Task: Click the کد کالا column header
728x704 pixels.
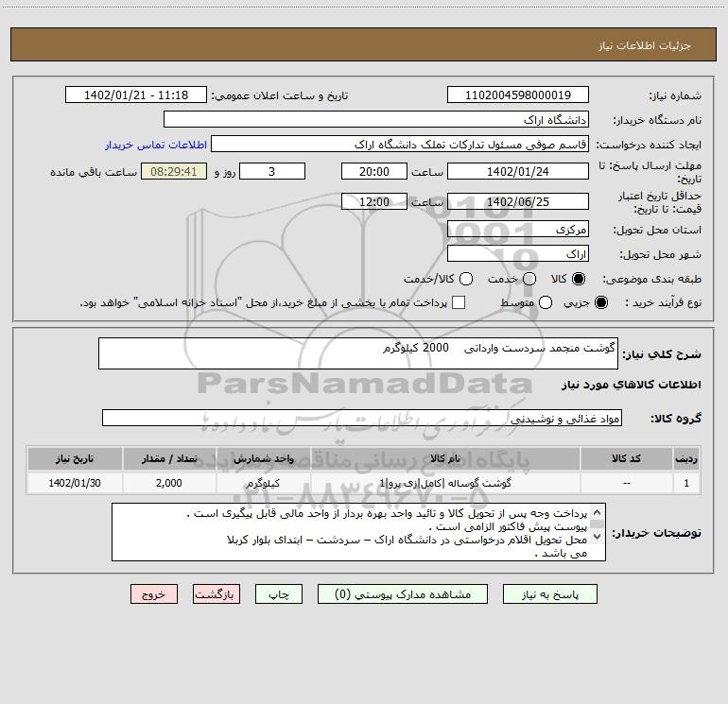Action: click(x=626, y=458)
